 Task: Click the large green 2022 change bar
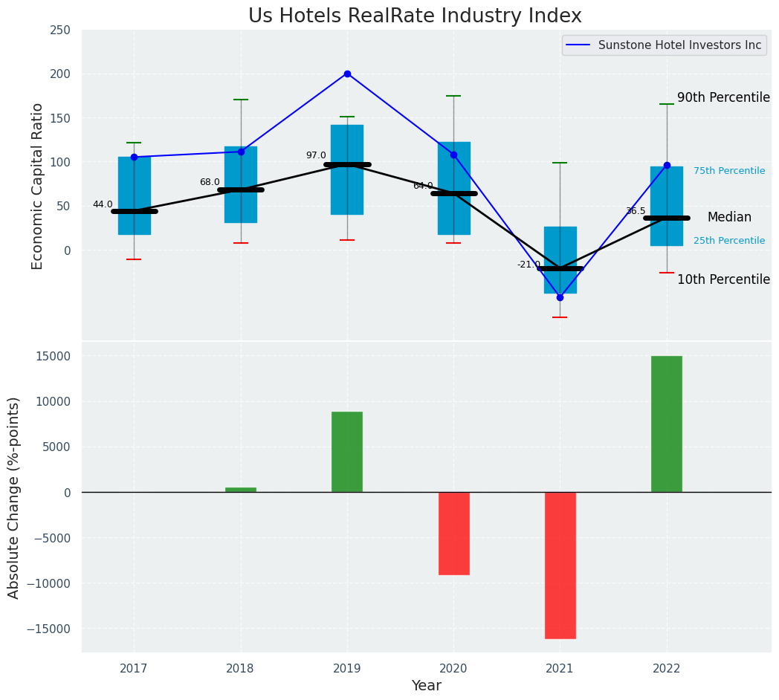pyautogui.click(x=667, y=424)
